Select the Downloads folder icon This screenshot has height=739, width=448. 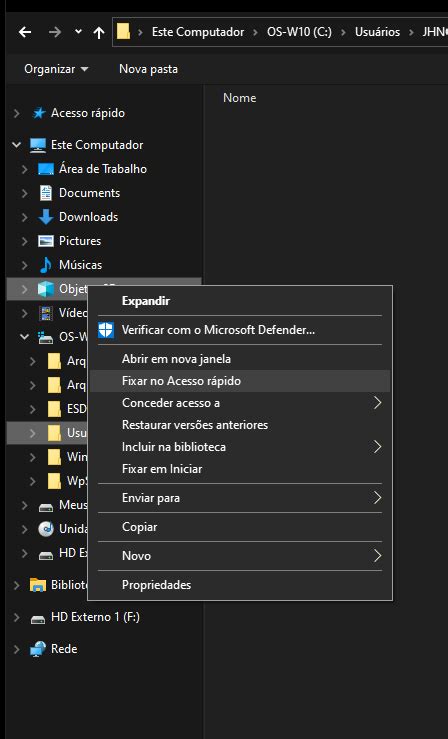click(x=46, y=217)
